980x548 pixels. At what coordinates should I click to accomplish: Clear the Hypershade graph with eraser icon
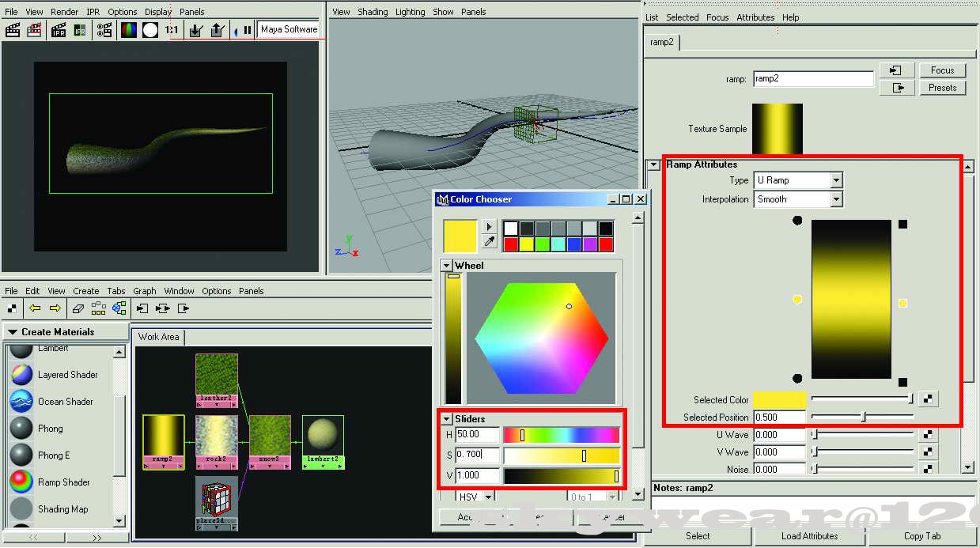pos(78,308)
